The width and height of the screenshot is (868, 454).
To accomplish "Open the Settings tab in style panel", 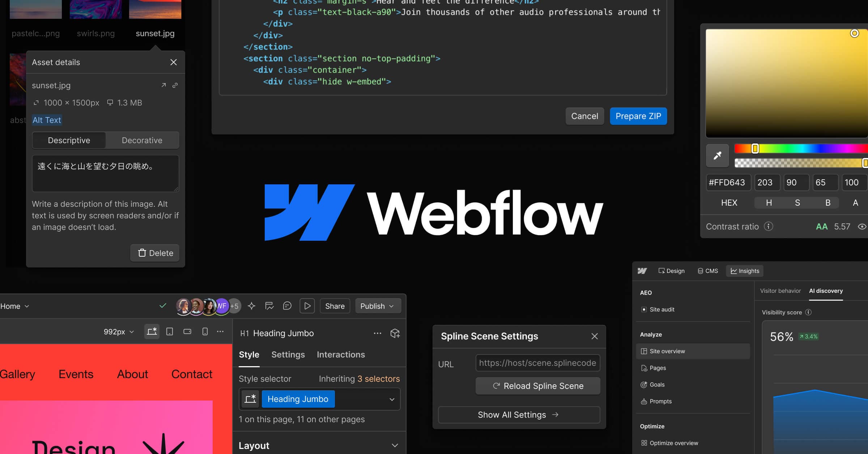I will pyautogui.click(x=288, y=355).
